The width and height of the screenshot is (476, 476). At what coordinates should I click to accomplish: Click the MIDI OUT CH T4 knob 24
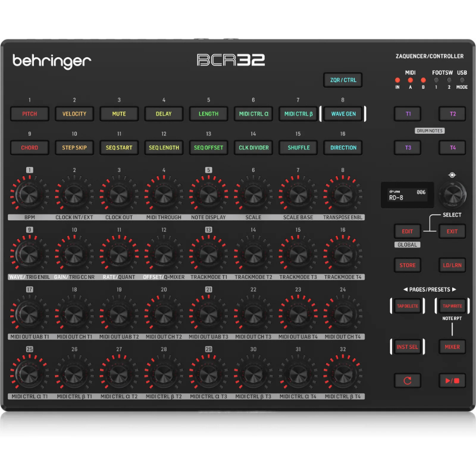(x=343, y=314)
